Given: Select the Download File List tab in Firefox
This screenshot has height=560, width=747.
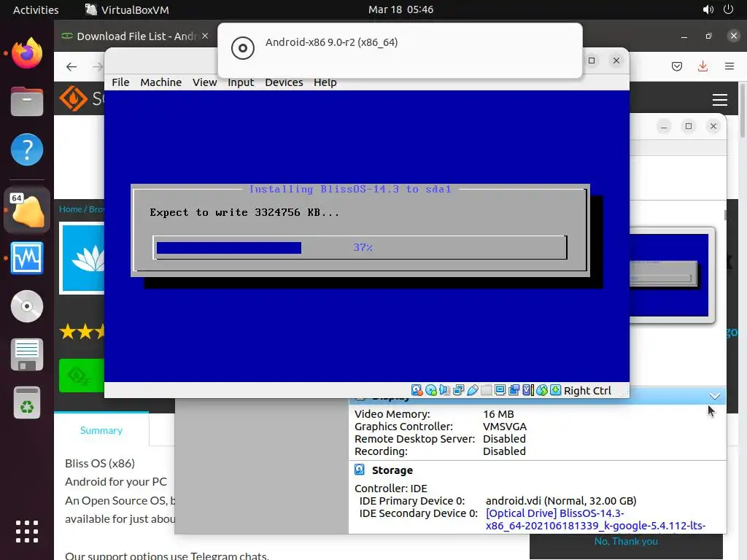Looking at the screenshot, I should click(135, 36).
